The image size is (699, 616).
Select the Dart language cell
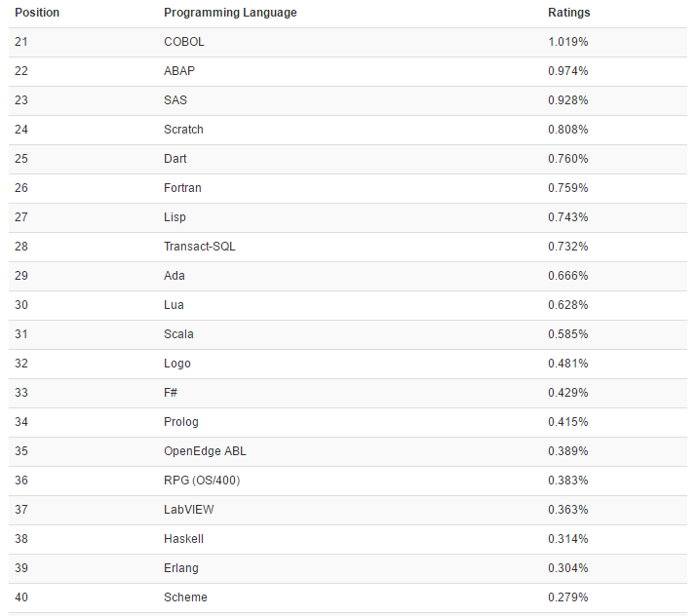[x=175, y=159]
